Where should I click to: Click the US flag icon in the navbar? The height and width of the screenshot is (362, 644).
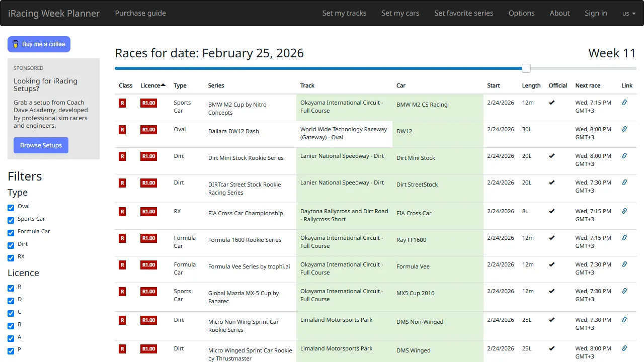[x=625, y=14]
